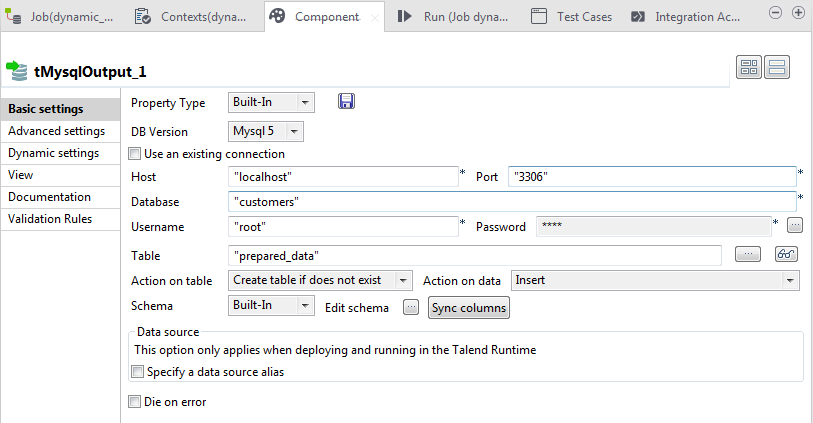
Task: Check Specify a data source alias
Action: click(x=137, y=372)
